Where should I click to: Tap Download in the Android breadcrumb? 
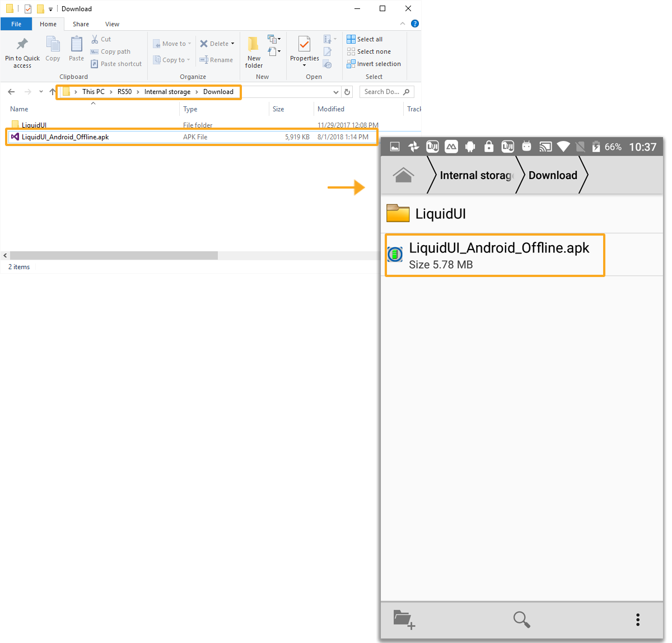pyautogui.click(x=553, y=175)
